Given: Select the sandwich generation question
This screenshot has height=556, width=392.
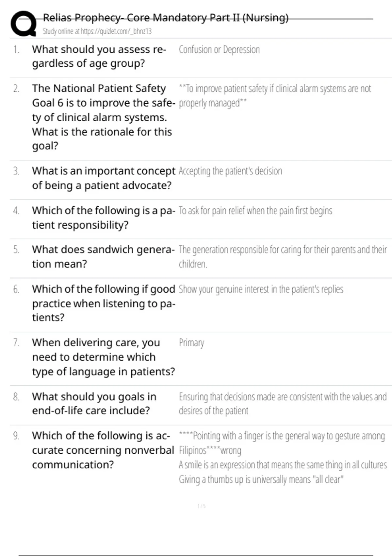Looking at the screenshot, I should click(x=103, y=257).
